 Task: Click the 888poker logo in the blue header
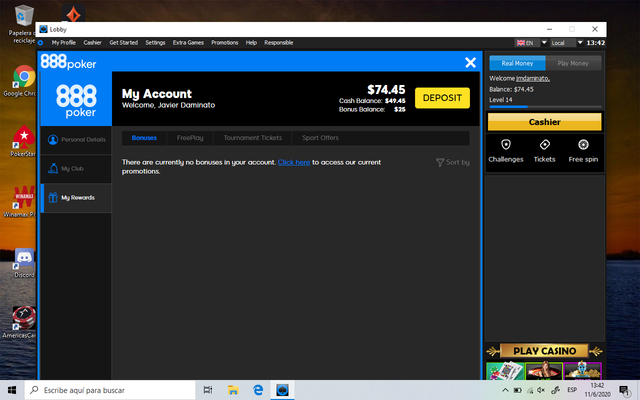68,62
